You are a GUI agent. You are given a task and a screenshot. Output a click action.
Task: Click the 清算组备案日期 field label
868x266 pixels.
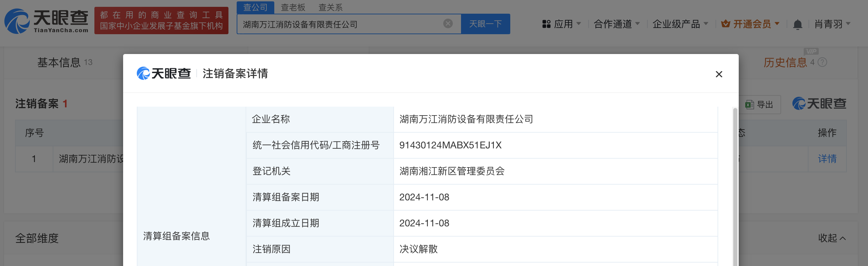[286, 197]
